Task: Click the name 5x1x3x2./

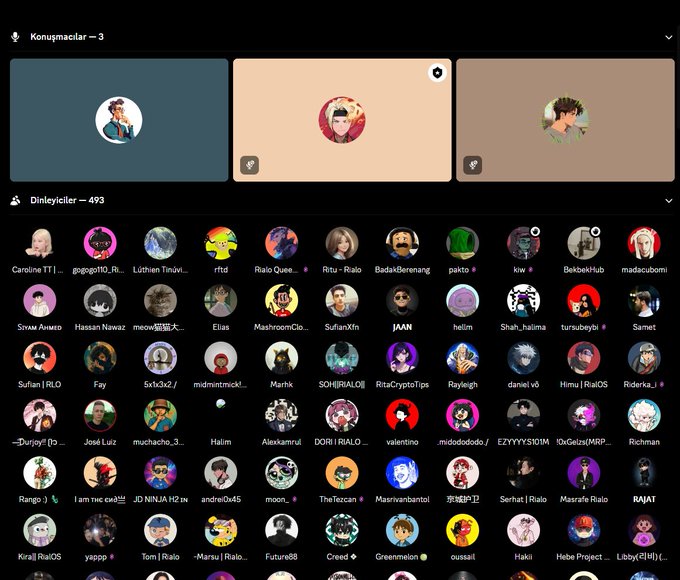Action: point(160,385)
